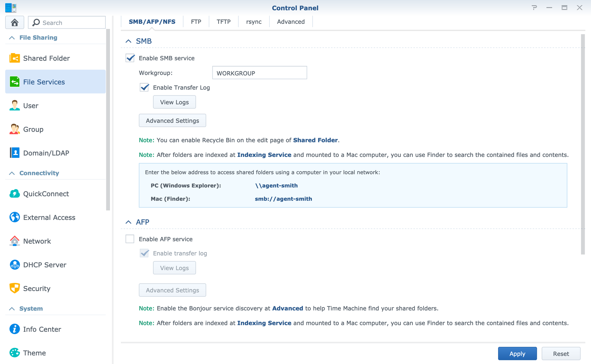Toggle the SMB Enable Transfer Log checkbox
The height and width of the screenshot is (364, 591).
tap(144, 87)
